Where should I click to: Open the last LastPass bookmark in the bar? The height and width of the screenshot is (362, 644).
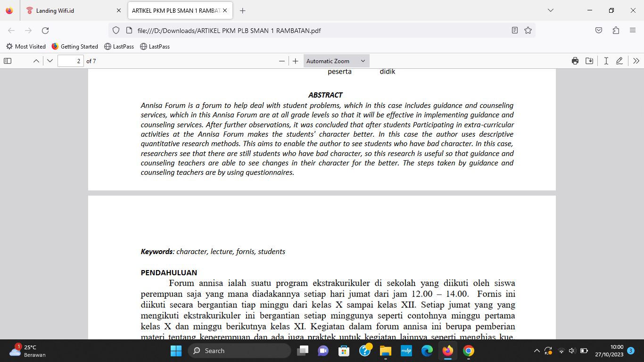[155, 47]
